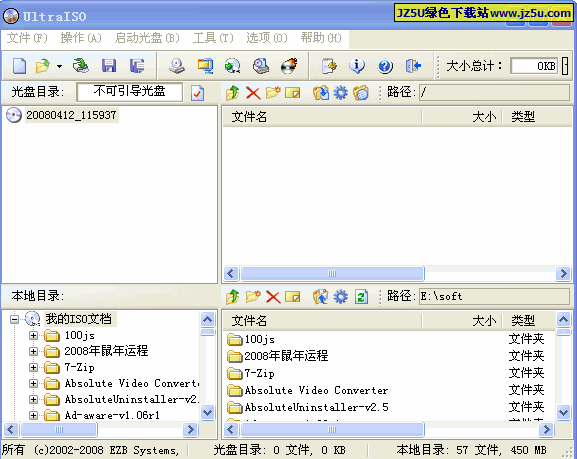Expand the 100js tree folder

(x=33, y=335)
